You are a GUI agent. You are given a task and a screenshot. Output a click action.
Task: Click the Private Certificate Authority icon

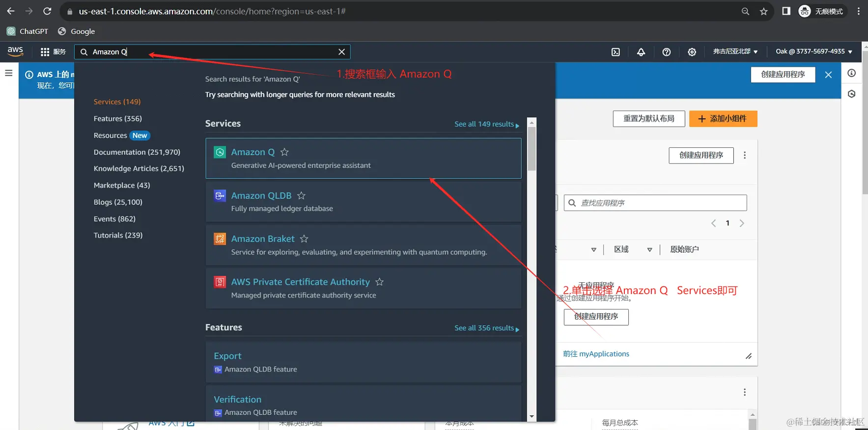[x=220, y=282]
